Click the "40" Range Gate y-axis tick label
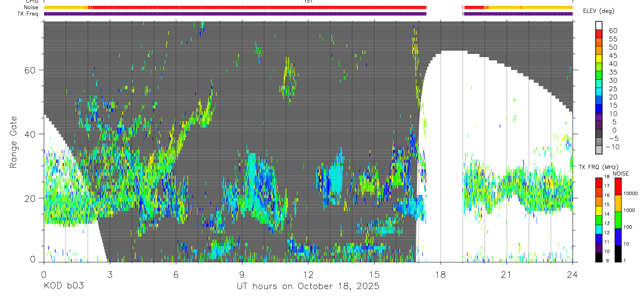The width and height of the screenshot is (644, 297). pyautogui.click(x=30, y=134)
